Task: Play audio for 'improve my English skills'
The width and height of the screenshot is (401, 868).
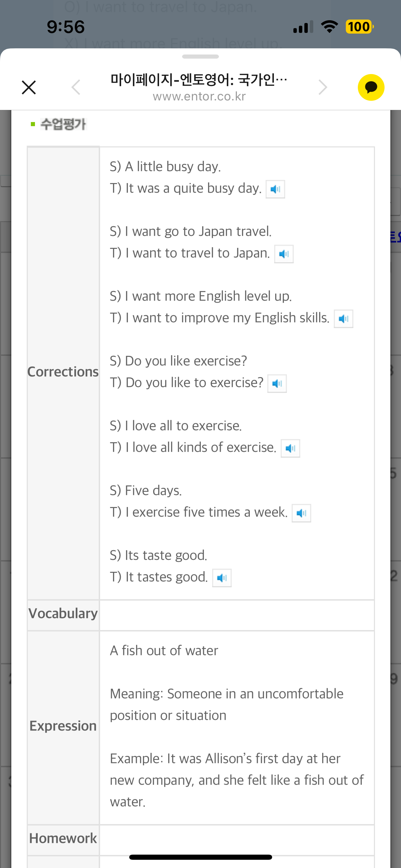Action: click(x=343, y=318)
